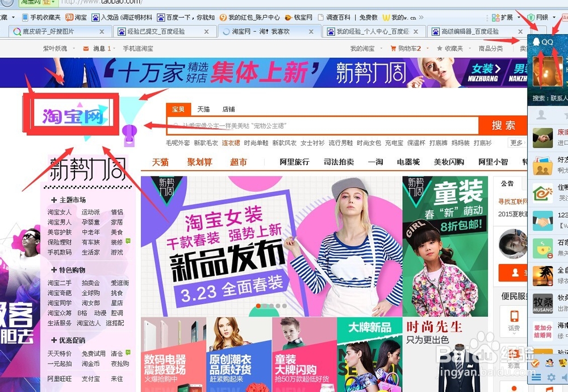This screenshot has height=392, width=568.
Task: Open the sunset palm avatar QQ contact
Action: 542,276
